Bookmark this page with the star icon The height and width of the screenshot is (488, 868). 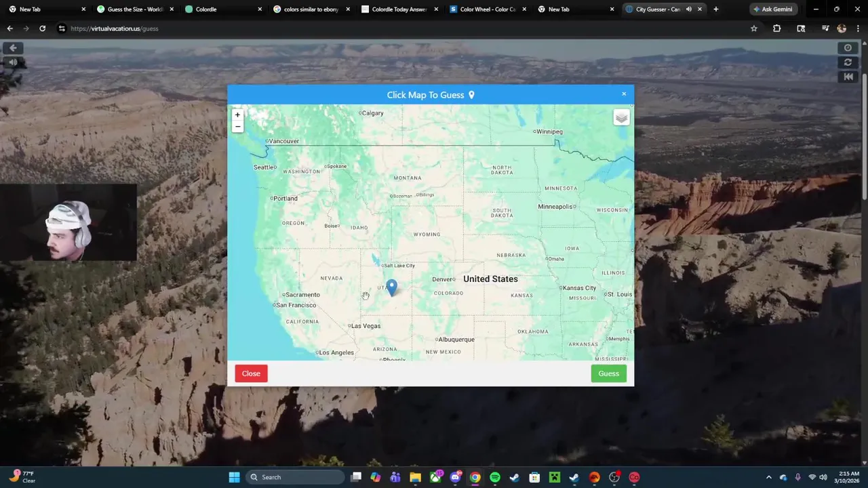click(753, 28)
